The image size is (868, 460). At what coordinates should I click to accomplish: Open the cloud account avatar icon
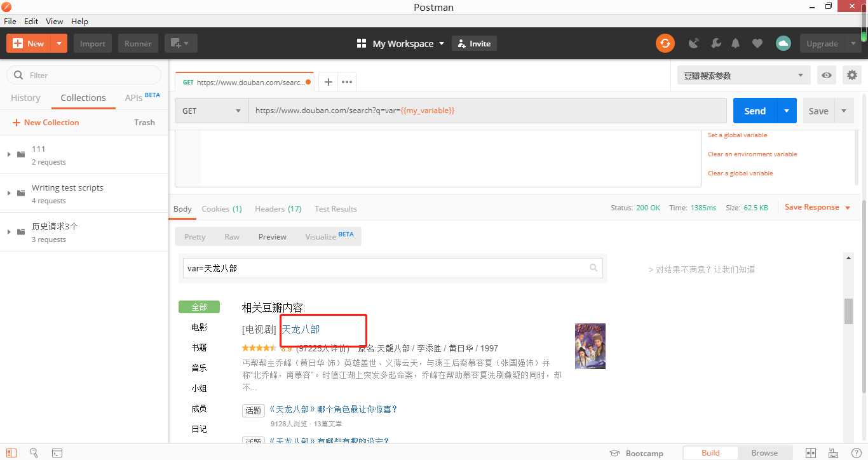783,43
